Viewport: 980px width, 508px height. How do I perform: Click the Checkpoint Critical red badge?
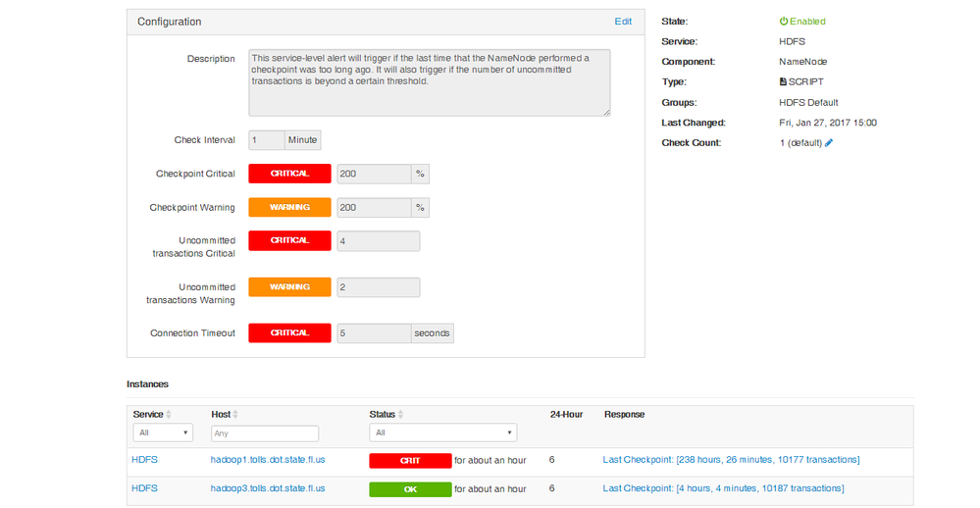click(289, 174)
